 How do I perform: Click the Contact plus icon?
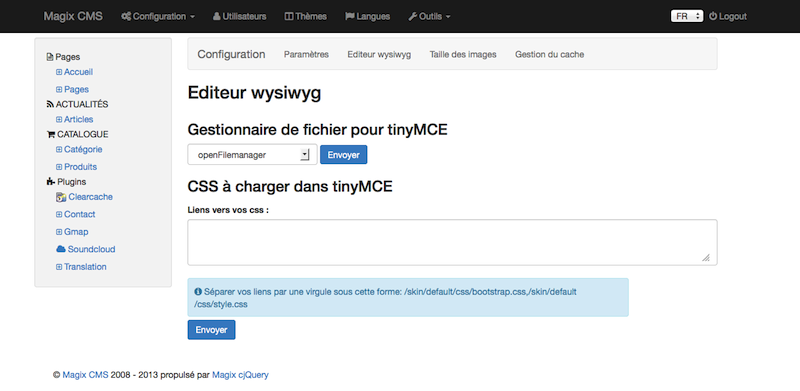[59, 214]
